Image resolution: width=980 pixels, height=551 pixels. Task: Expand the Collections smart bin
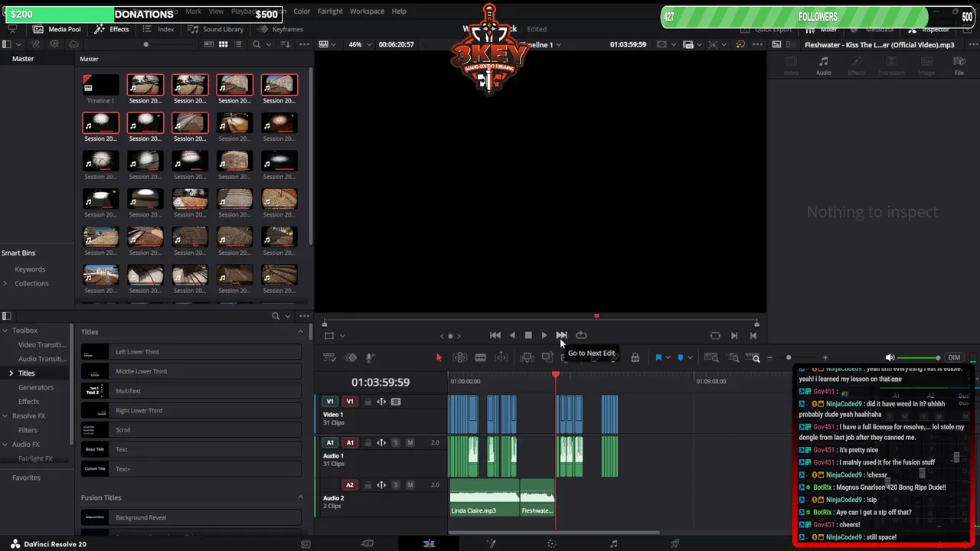tap(5, 283)
